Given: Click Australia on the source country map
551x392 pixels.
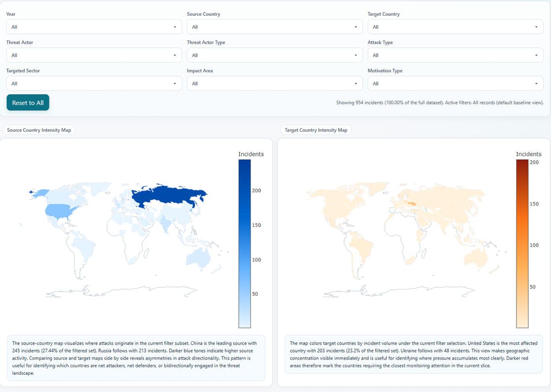Looking at the screenshot, I should tap(198, 258).
